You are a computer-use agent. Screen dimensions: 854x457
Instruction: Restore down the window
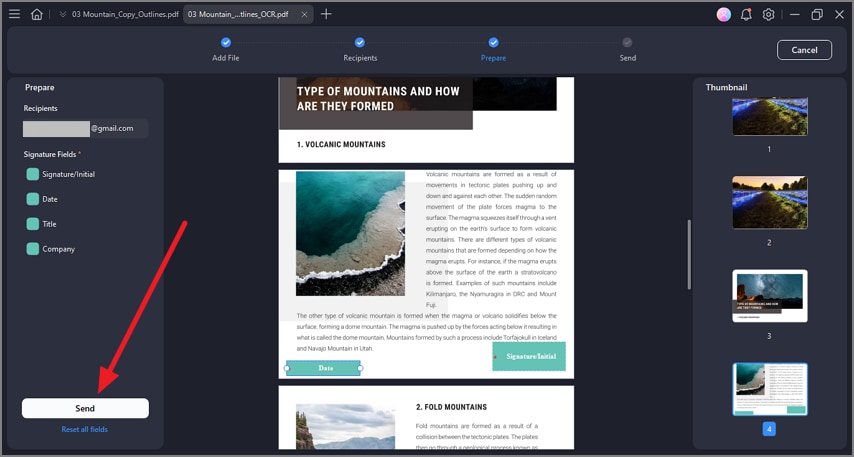point(817,15)
